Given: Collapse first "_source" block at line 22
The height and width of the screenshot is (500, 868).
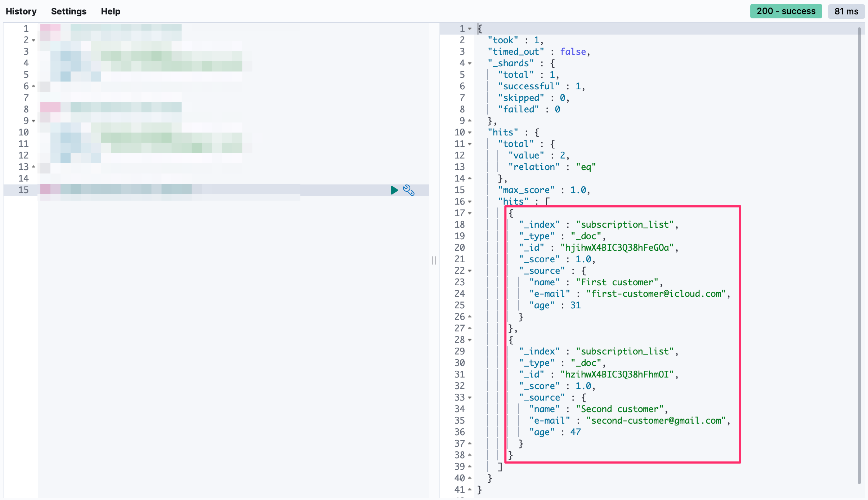Looking at the screenshot, I should (470, 271).
